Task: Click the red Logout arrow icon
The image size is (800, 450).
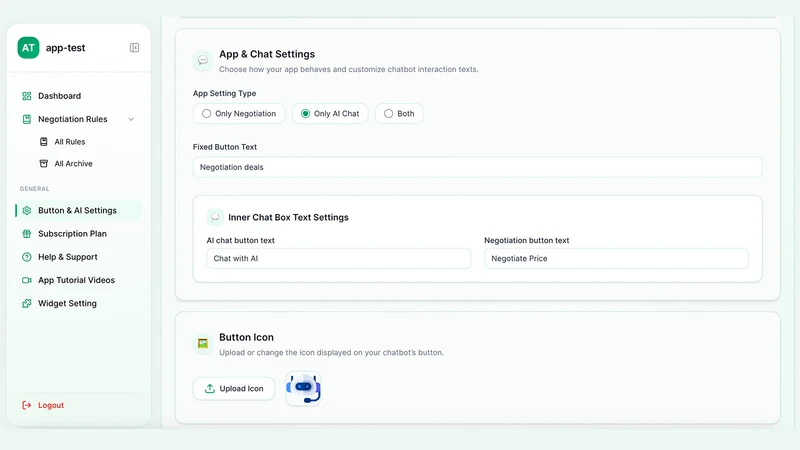Action: (x=27, y=405)
